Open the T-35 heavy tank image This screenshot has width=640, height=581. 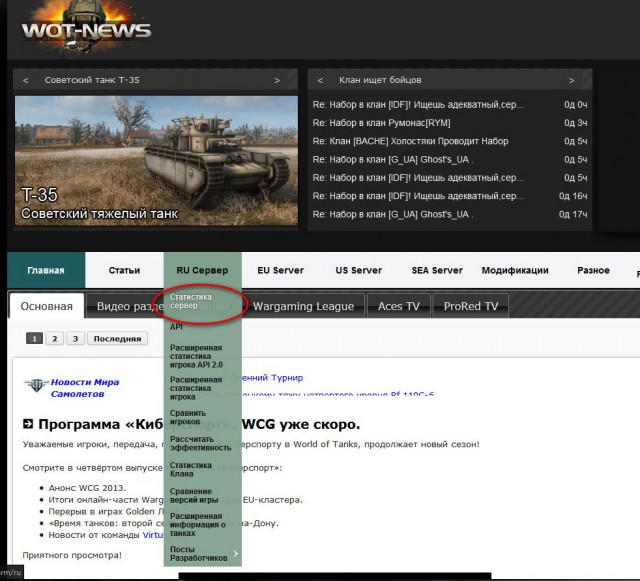(156, 160)
